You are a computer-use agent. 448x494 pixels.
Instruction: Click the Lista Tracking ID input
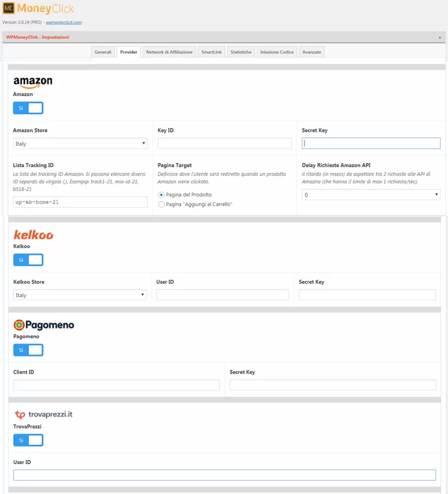[80, 202]
